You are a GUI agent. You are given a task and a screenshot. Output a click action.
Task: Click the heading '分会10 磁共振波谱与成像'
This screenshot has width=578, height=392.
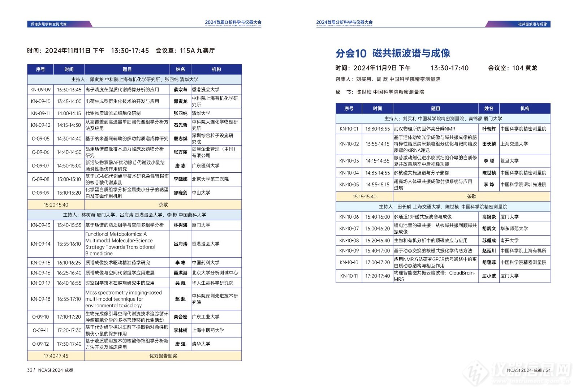[393, 53]
